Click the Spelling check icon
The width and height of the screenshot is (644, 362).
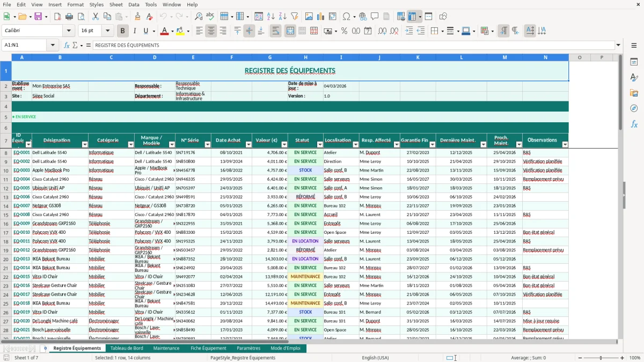click(x=210, y=17)
